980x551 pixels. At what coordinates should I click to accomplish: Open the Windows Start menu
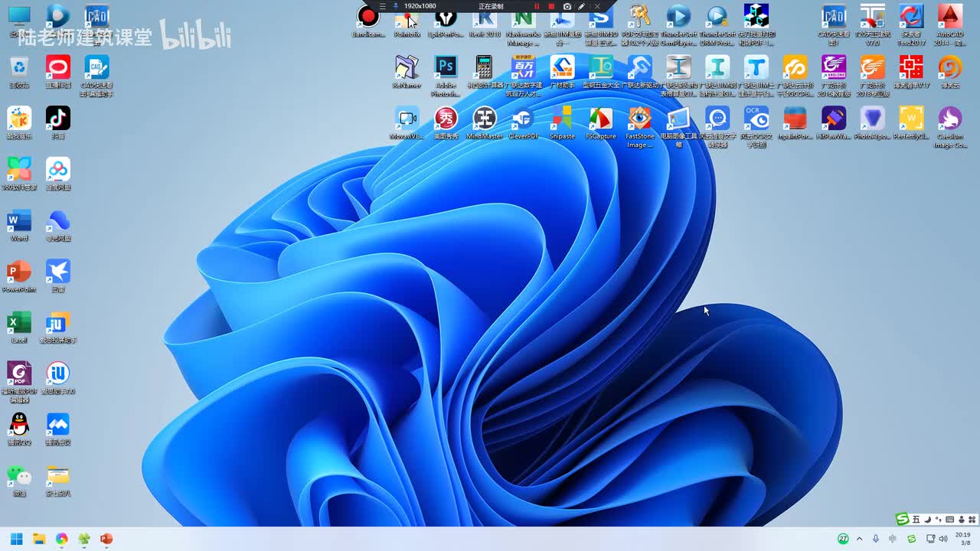(x=16, y=539)
